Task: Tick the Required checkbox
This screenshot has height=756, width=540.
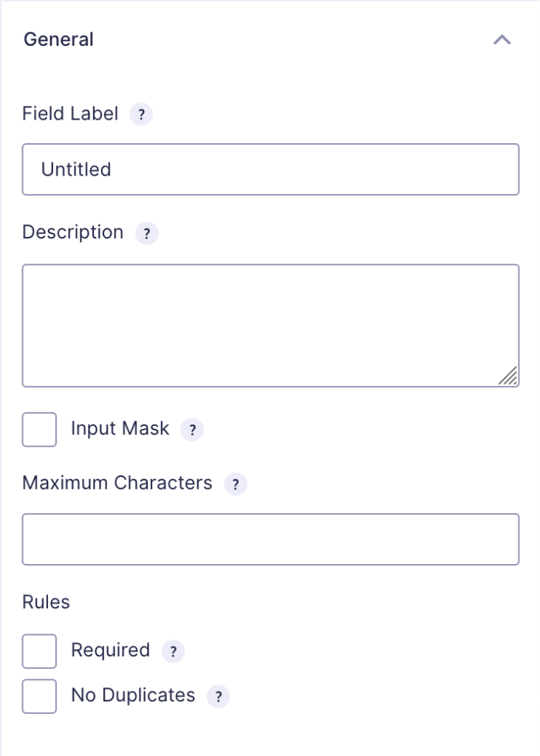Action: click(x=39, y=651)
